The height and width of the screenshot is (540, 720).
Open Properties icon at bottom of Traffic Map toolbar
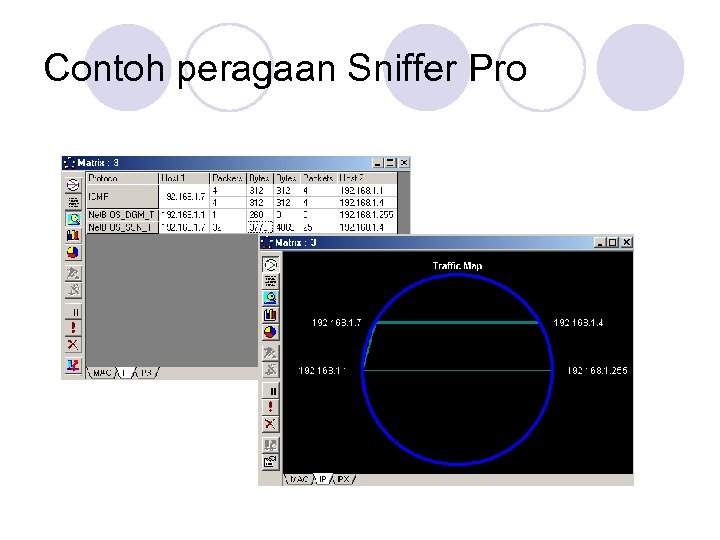[x=270, y=461]
